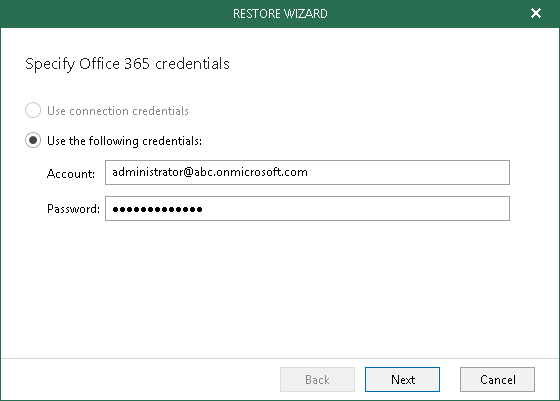Click the empty area inside the Account field
This screenshot has width=560, height=401.
[407, 172]
